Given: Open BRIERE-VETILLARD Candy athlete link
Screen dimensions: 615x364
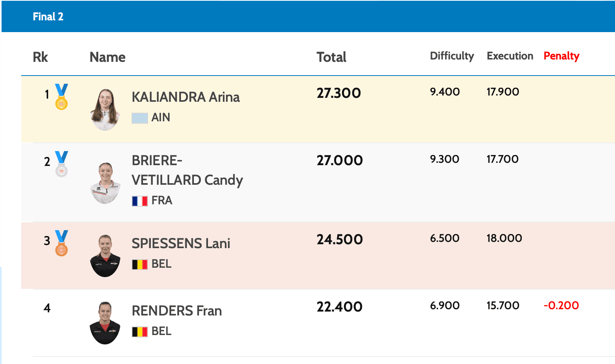Looking at the screenshot, I should pyautogui.click(x=187, y=170).
